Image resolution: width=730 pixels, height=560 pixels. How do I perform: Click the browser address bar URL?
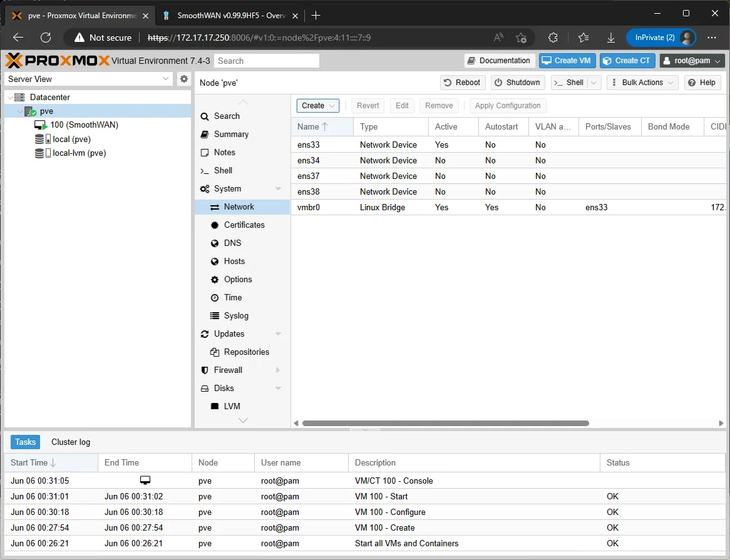259,38
